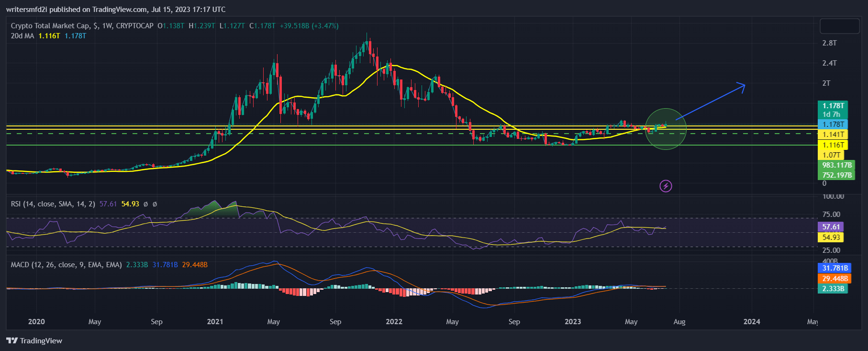This screenshot has height=351, width=868.
Task: Click the orange MACD 29.448B signal label
Action: (835, 279)
